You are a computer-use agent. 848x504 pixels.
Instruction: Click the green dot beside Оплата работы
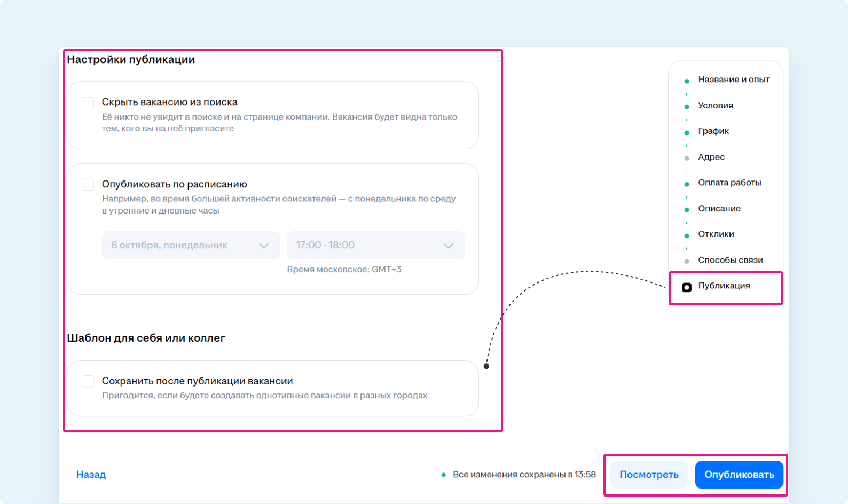[x=687, y=184]
